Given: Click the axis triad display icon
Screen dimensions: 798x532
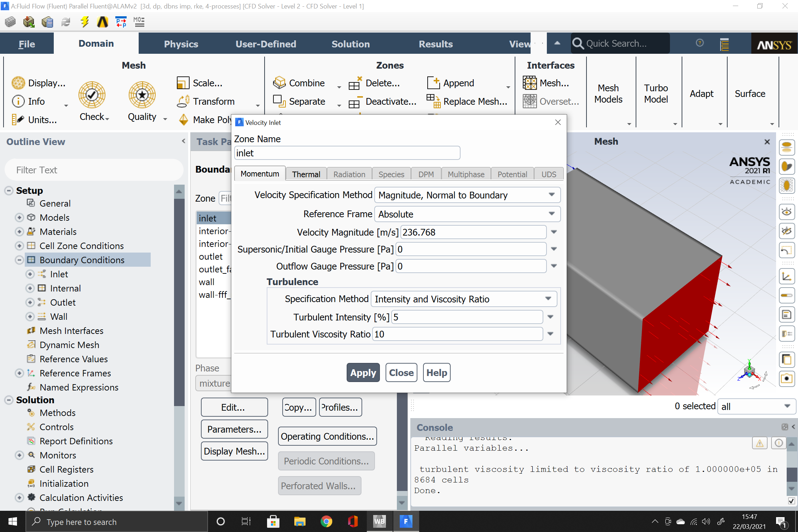Looking at the screenshot, I should tap(787, 276).
